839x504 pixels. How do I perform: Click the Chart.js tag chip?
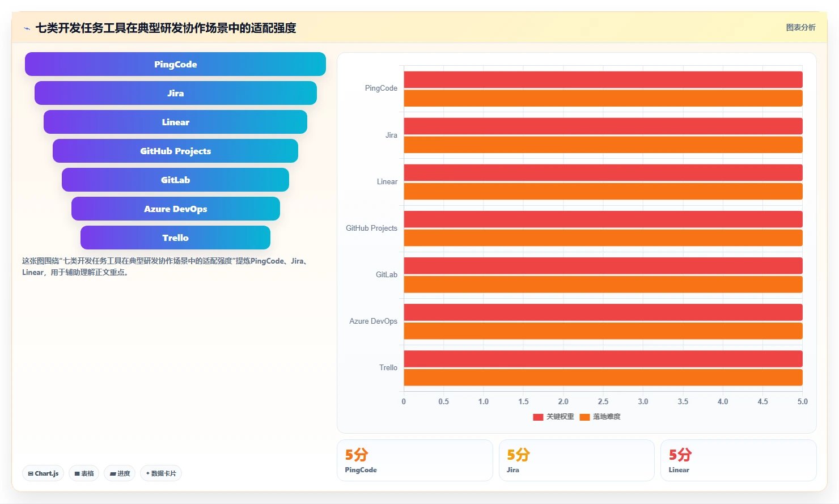(43, 473)
